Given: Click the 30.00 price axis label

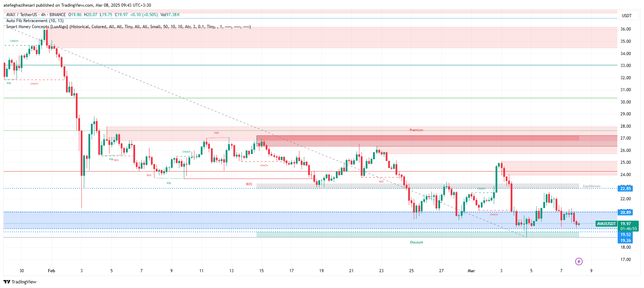Looking at the screenshot, I should pyautogui.click(x=625, y=102).
